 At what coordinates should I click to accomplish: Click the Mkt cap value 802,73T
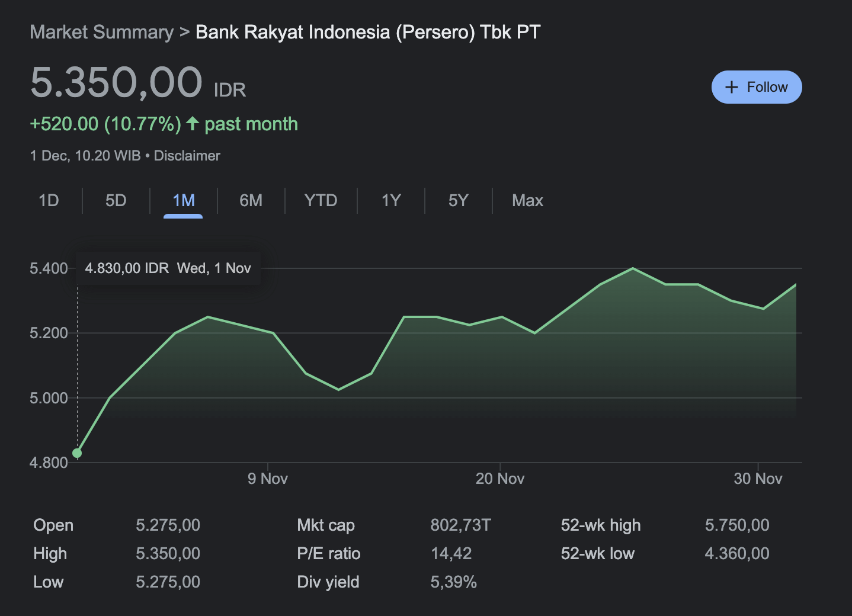coord(461,525)
